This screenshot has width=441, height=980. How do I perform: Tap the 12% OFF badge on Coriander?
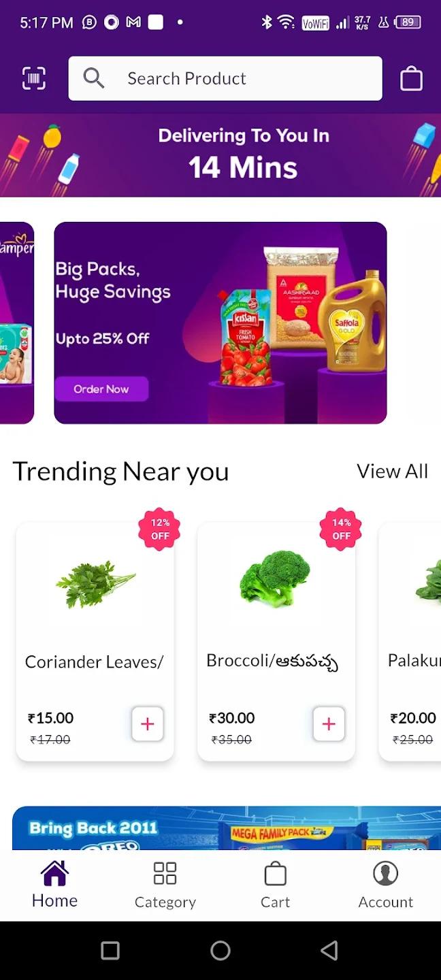click(x=159, y=529)
